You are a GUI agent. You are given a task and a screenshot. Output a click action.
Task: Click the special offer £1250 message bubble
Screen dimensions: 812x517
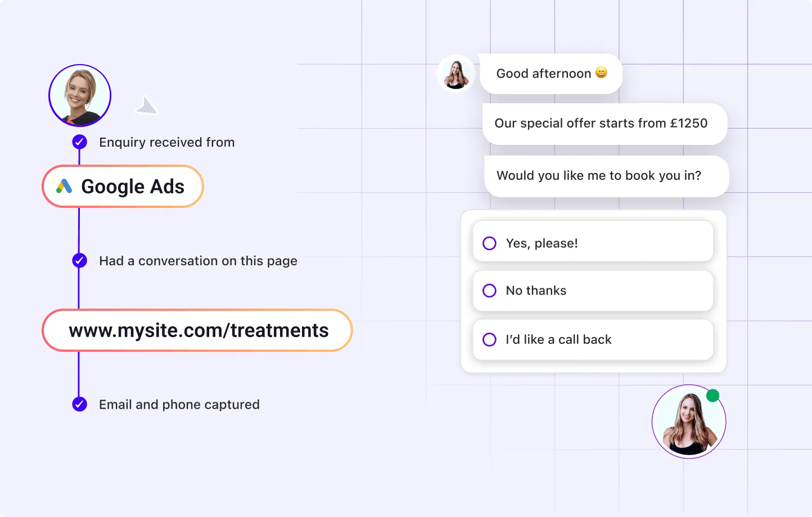(605, 123)
